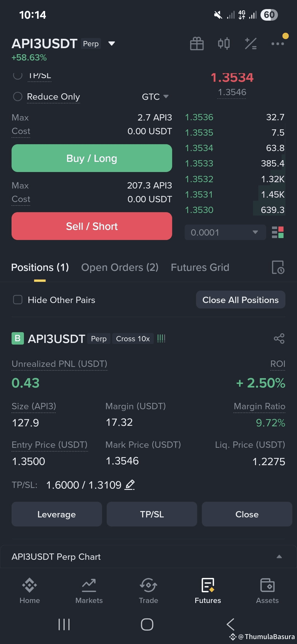297x644 pixels.
Task: Open the 0.0001 price precision dropdown
Action: (225, 232)
